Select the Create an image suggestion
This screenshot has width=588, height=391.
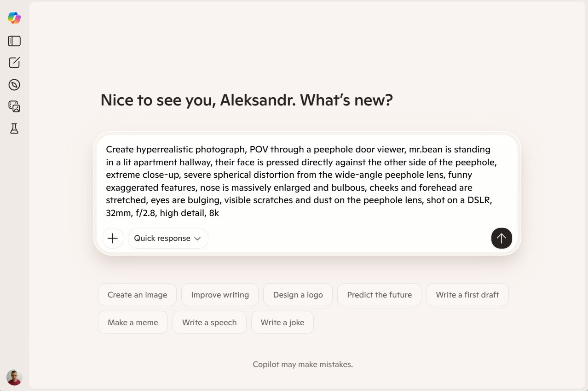point(137,295)
